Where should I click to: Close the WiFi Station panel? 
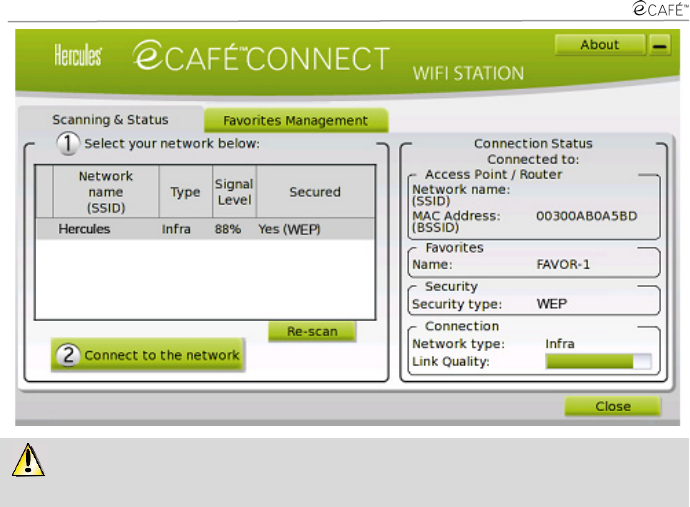tap(613, 406)
